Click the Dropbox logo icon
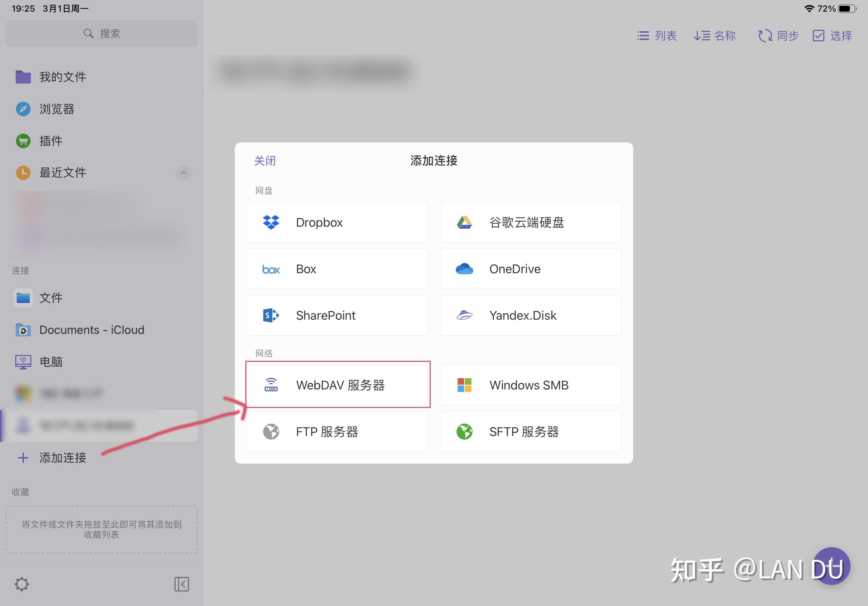868x606 pixels. click(271, 222)
